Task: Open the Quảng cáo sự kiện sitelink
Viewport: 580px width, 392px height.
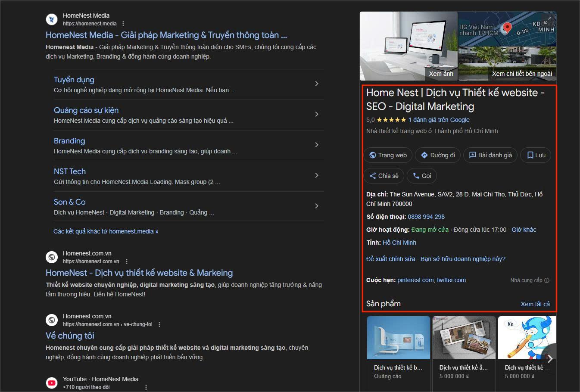Action: click(86, 110)
